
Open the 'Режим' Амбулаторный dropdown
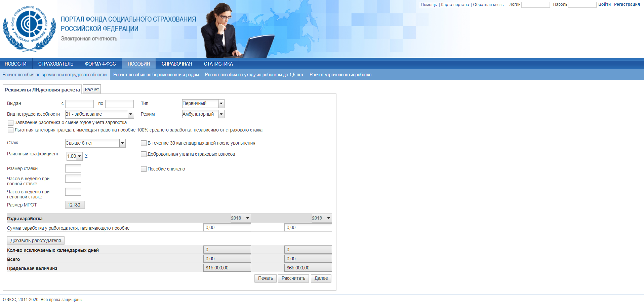coord(221,114)
